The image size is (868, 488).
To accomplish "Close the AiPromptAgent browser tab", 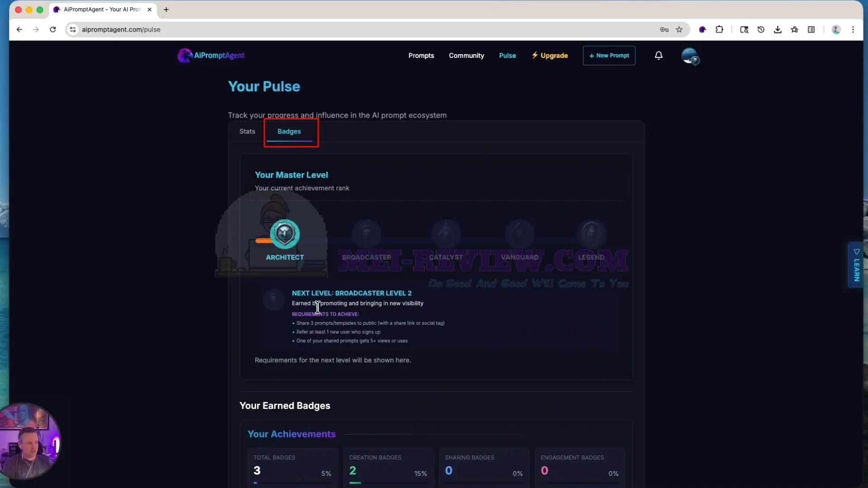I will tap(149, 9).
